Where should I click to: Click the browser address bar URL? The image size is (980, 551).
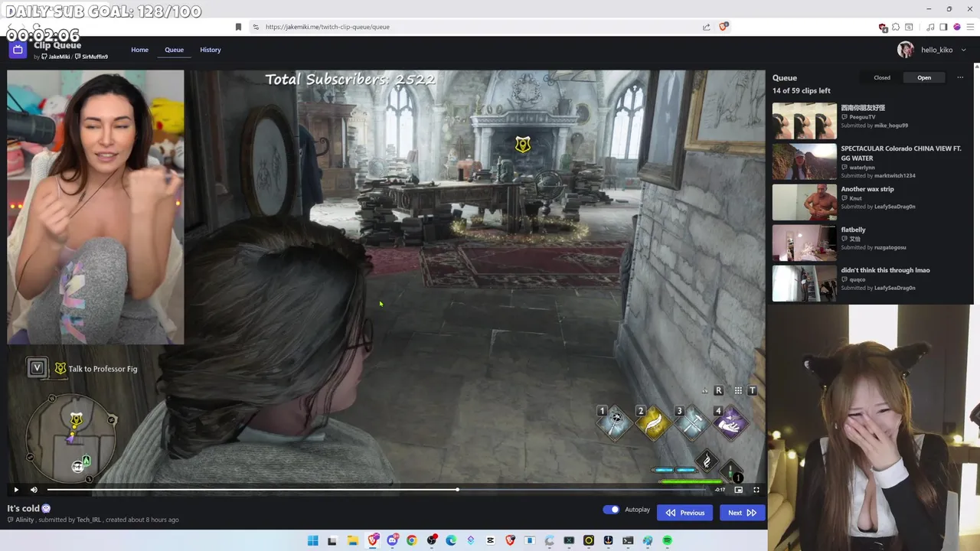[328, 27]
